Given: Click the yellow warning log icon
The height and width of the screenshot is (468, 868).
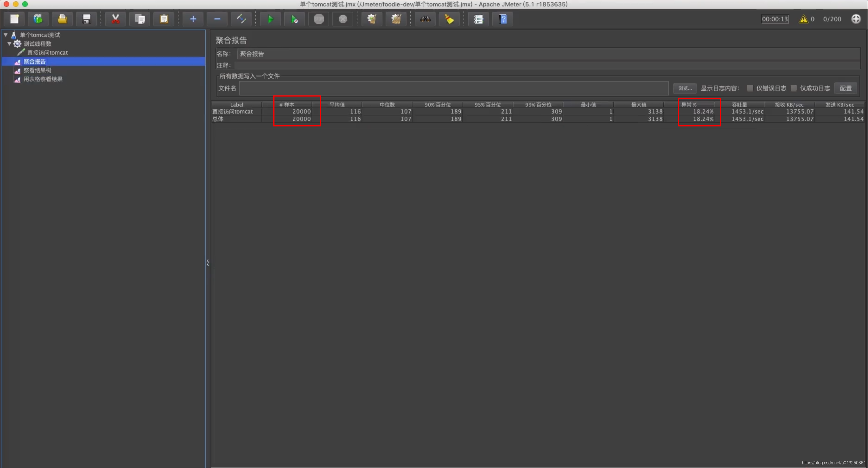Looking at the screenshot, I should point(803,19).
